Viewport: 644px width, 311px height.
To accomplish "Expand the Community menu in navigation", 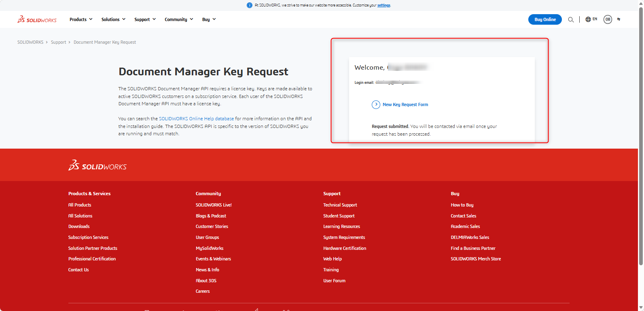I will click(x=179, y=19).
